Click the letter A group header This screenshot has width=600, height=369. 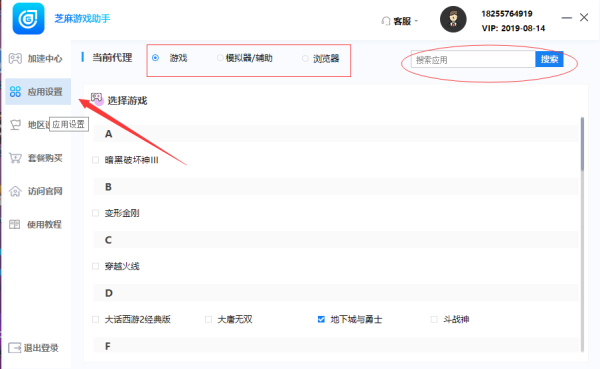point(337,134)
